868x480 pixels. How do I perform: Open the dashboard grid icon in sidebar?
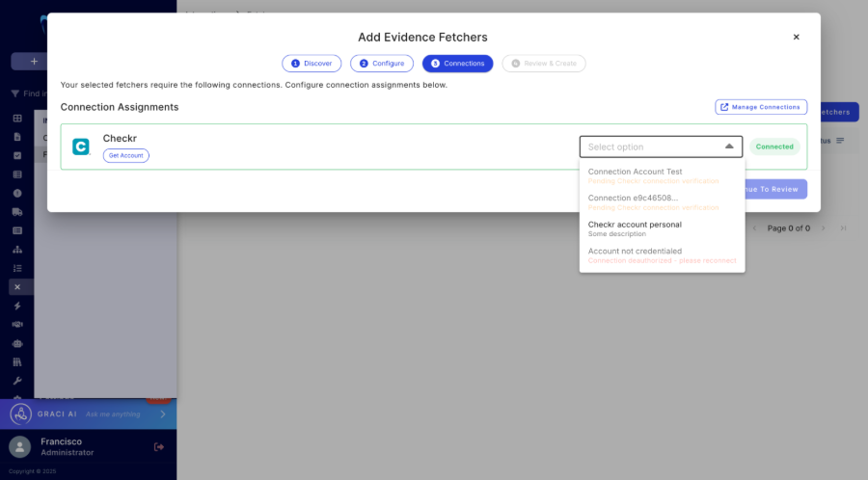coord(17,119)
